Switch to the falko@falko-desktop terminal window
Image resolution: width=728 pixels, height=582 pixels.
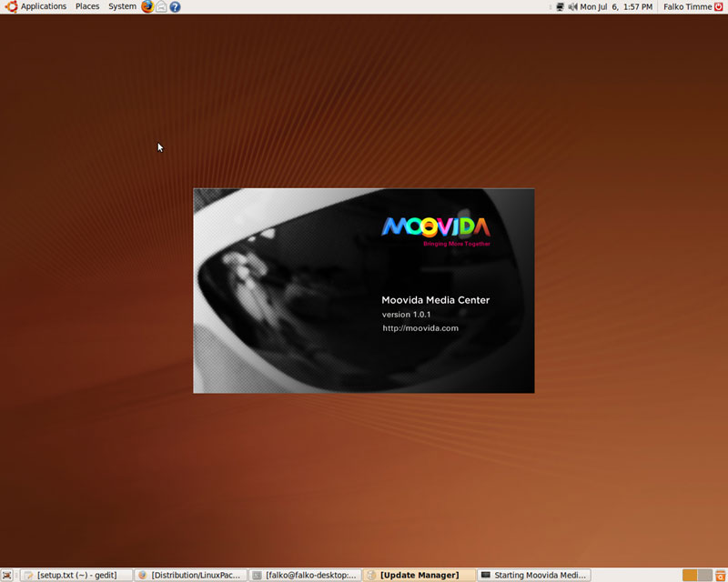(305, 575)
